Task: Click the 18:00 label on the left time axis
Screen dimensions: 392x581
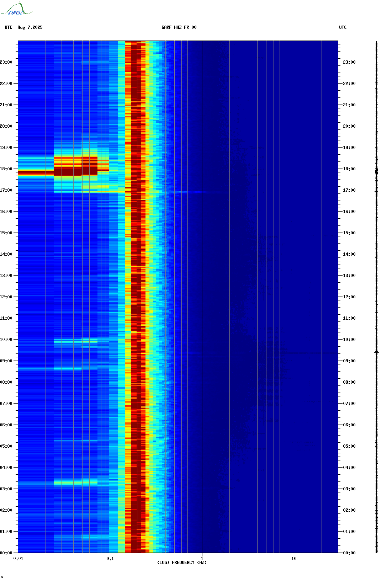Action: [x=6, y=169]
